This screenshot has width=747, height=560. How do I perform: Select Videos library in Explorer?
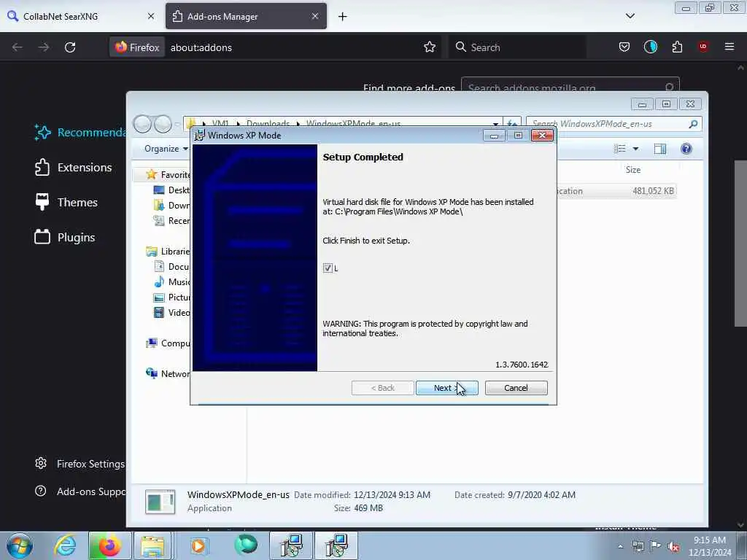(171, 312)
